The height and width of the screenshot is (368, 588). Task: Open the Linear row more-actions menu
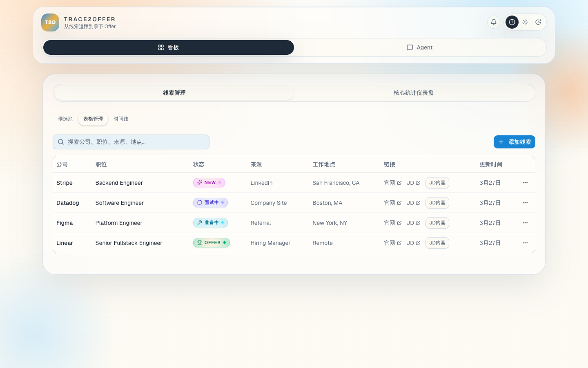(525, 243)
